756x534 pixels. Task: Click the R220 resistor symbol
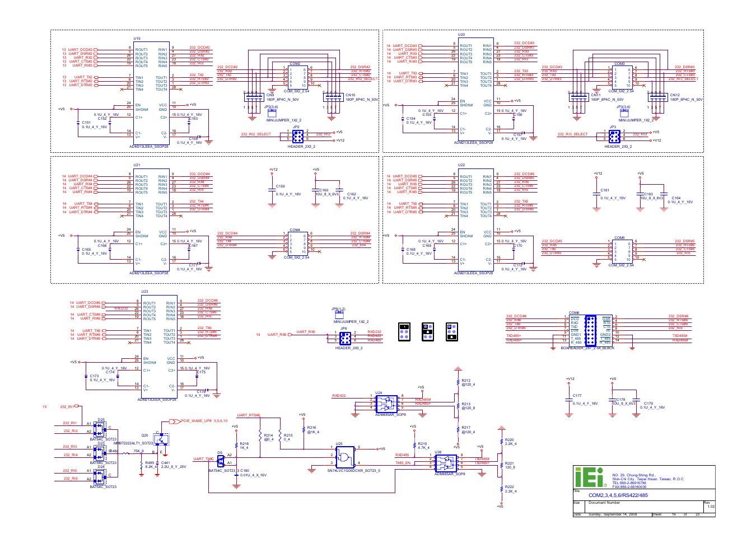[502, 442]
